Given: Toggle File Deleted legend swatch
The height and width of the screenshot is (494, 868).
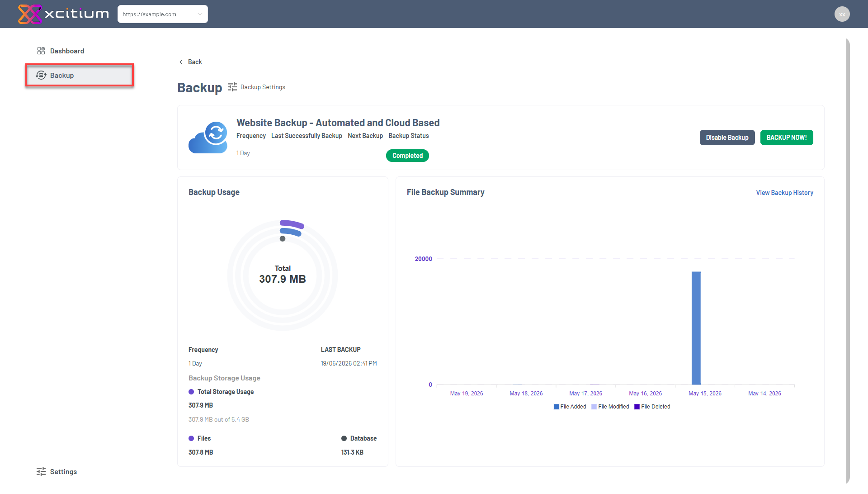Looking at the screenshot, I should tap(637, 407).
